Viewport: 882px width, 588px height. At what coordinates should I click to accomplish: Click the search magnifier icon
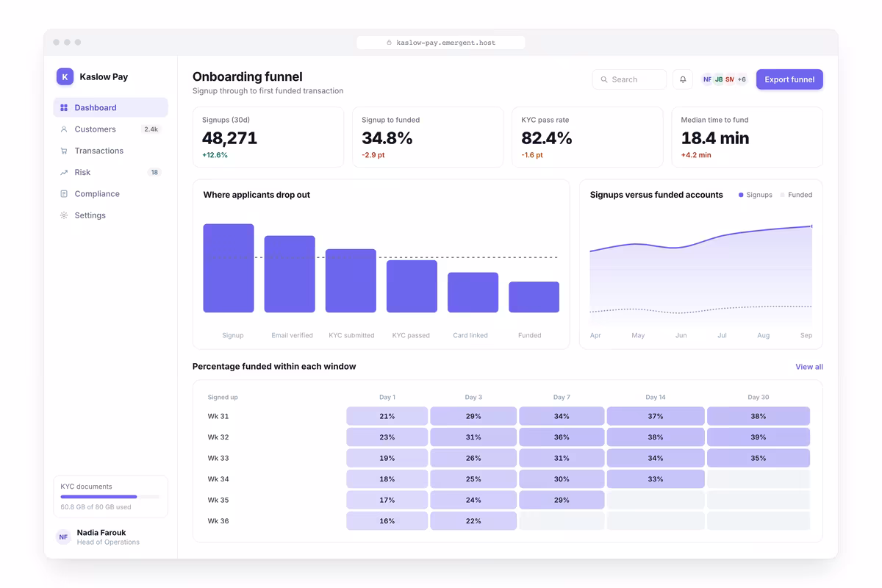coord(604,79)
